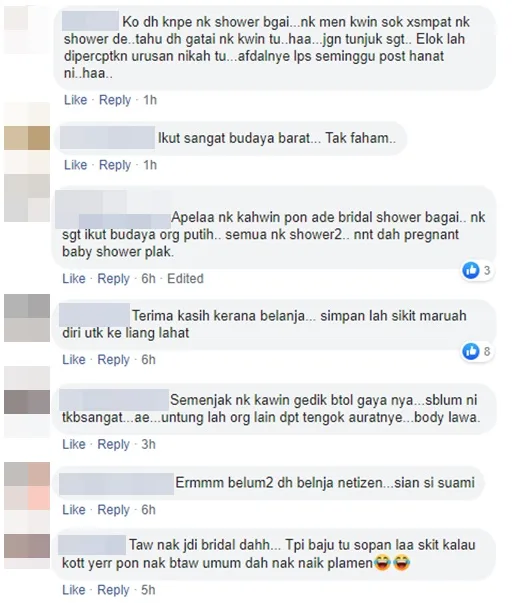Screen dimensions: 532x603
Task: Open the blurred commenter name on the 'Taw nak jdi bridal' comment
Action: pyautogui.click(x=92, y=545)
